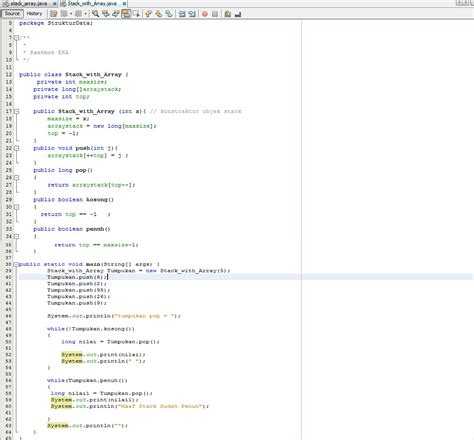Toggle bookmark on the current line

click(x=169, y=14)
